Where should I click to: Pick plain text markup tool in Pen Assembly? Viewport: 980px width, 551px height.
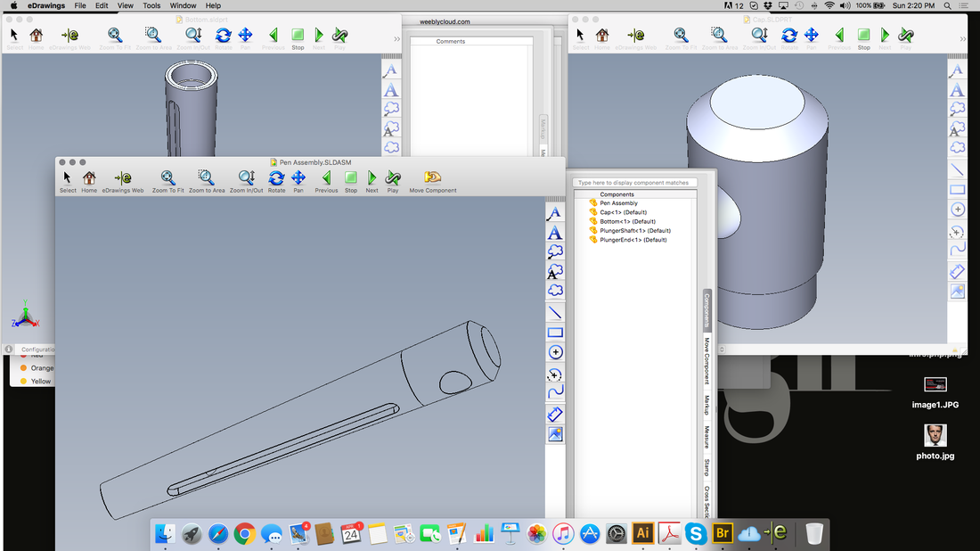tap(554, 233)
